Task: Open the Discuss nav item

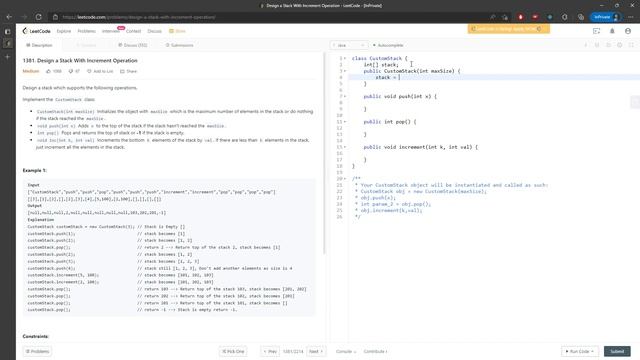Action: click(154, 31)
